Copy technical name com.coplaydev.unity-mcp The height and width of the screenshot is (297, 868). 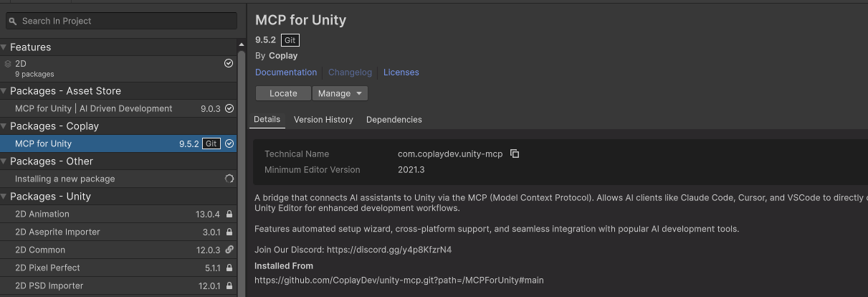[x=515, y=154]
